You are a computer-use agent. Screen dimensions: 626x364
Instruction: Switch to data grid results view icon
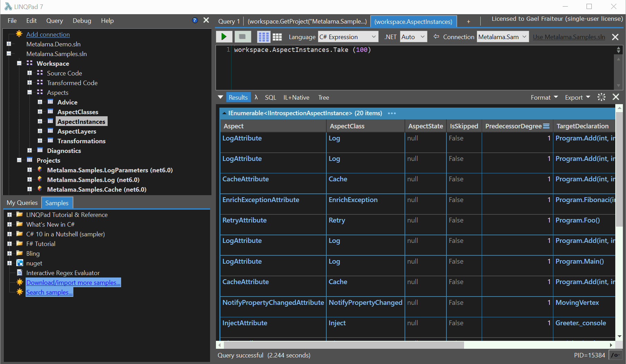click(277, 37)
